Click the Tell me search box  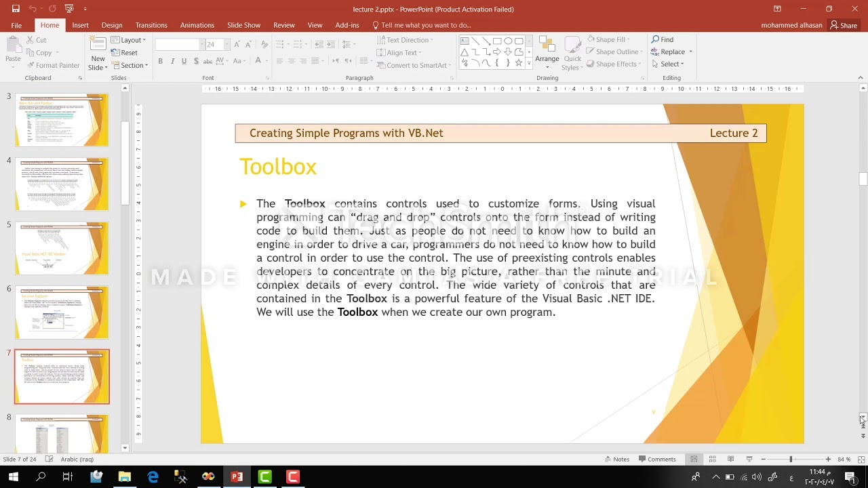[421, 25]
